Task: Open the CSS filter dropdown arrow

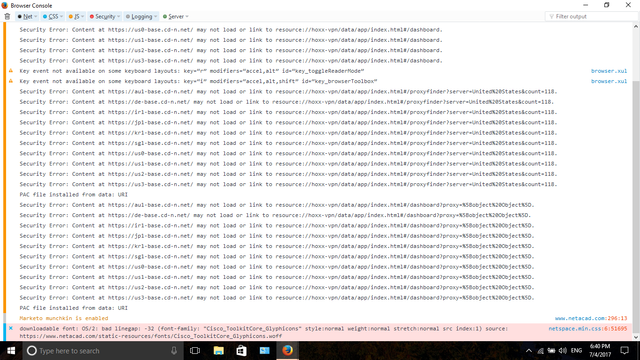Action: tap(62, 16)
